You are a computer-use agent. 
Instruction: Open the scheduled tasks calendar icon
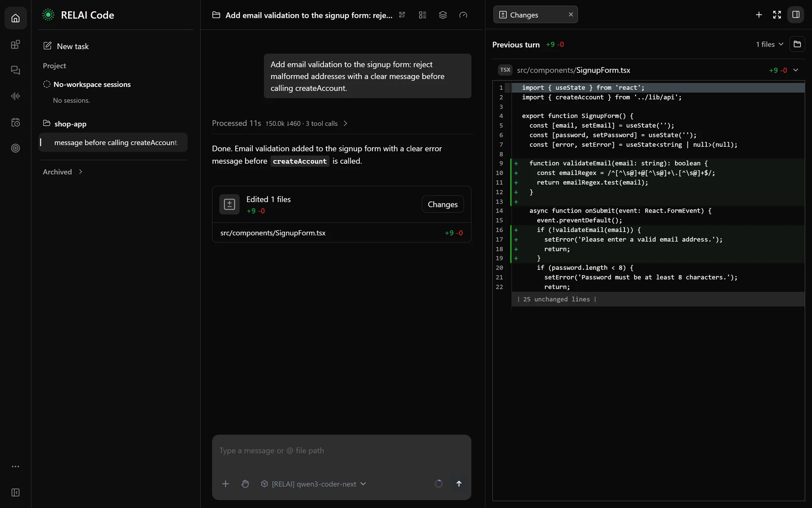click(x=15, y=122)
